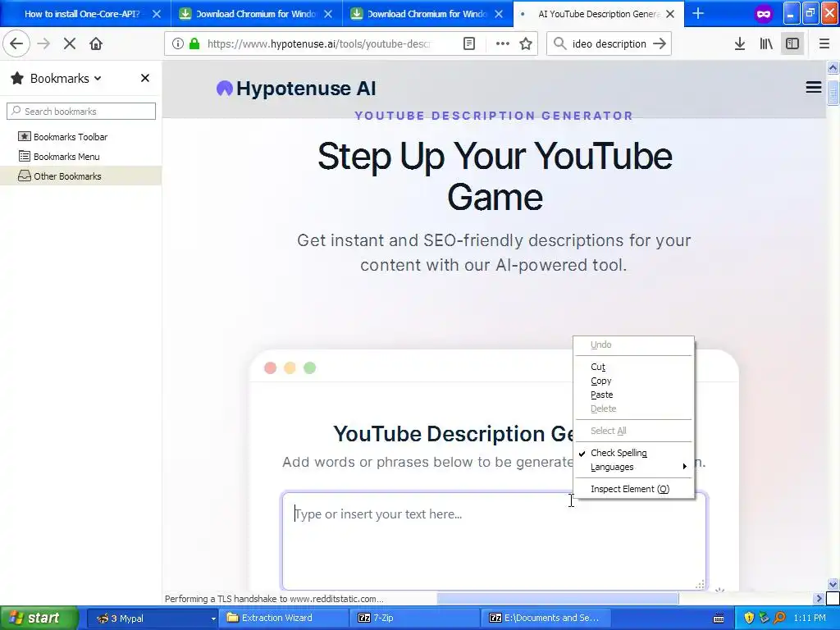Image resolution: width=840 pixels, height=630 pixels.
Task: Switch to 7-Zip taskbar window
Action: [x=415, y=619]
